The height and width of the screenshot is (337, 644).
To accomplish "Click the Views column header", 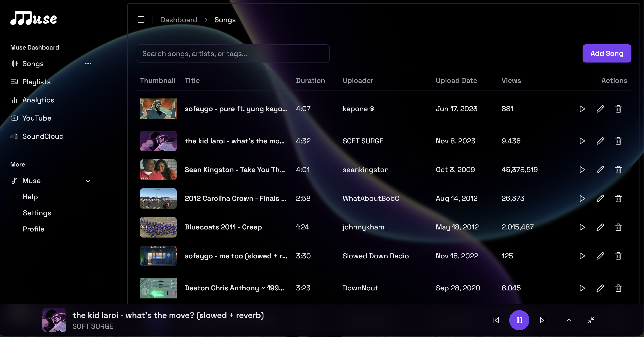I will click(511, 80).
